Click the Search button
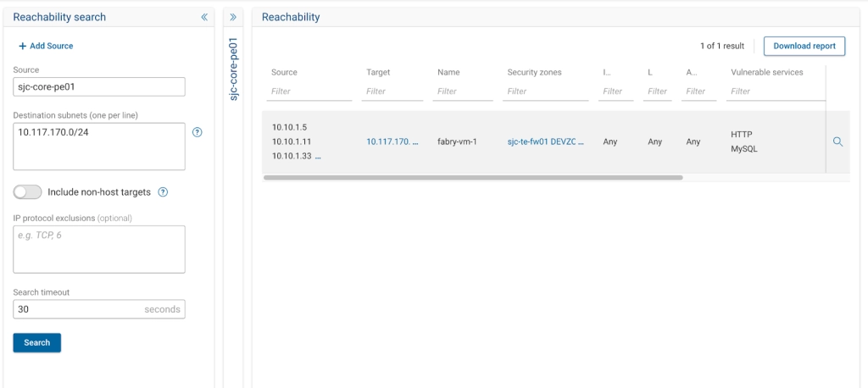 (36, 342)
